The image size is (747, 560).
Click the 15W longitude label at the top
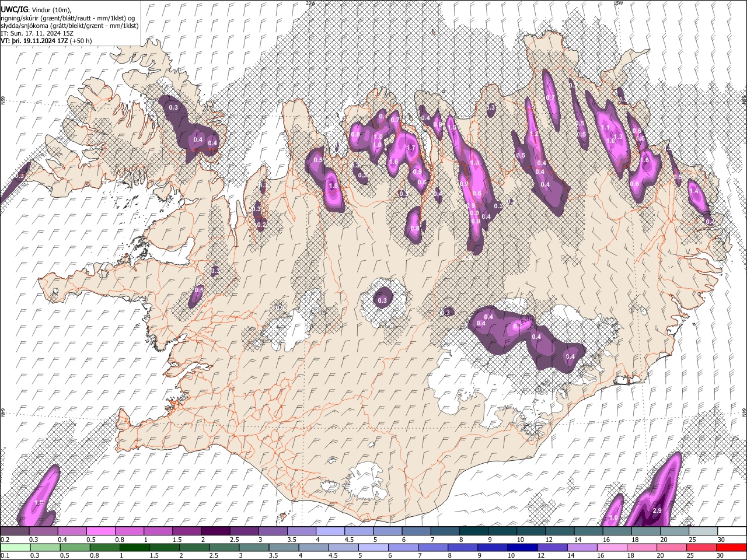coord(619,3)
